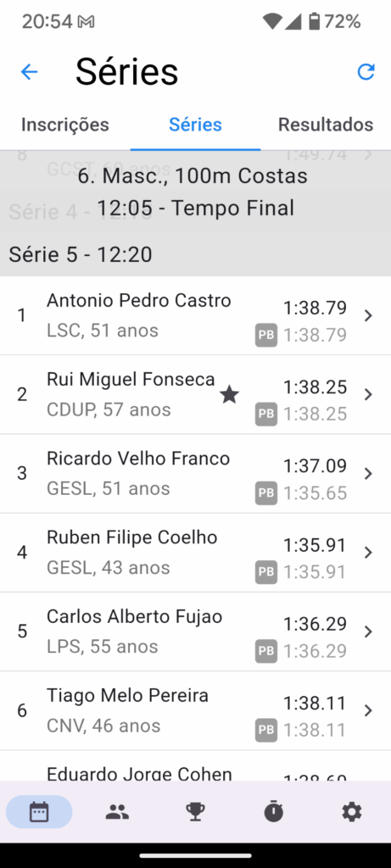Open swimmer Ricardo Velho Franco
The height and width of the screenshot is (868, 391).
[195, 473]
